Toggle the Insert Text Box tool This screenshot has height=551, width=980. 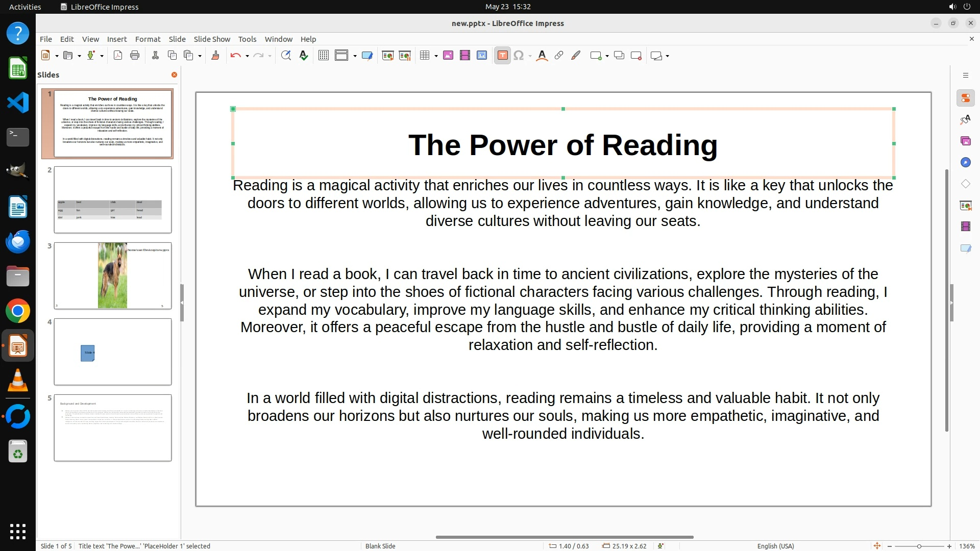click(502, 56)
